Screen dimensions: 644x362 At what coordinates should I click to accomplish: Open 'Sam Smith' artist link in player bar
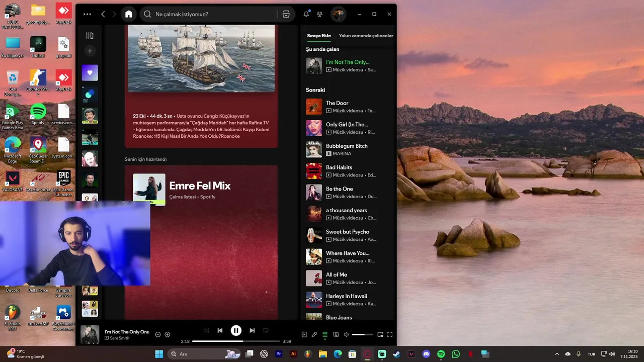point(119,338)
